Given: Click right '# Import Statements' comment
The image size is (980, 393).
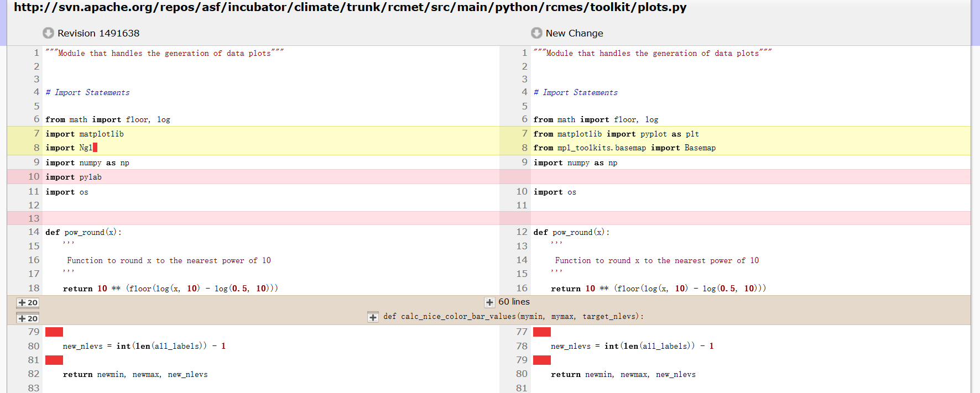Looking at the screenshot, I should pyautogui.click(x=575, y=92).
